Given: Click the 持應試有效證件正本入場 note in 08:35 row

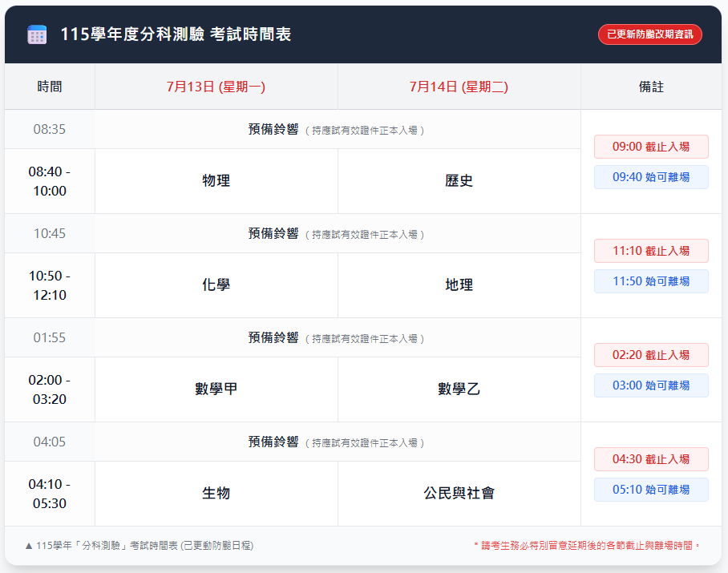Looking at the screenshot, I should [365, 131].
